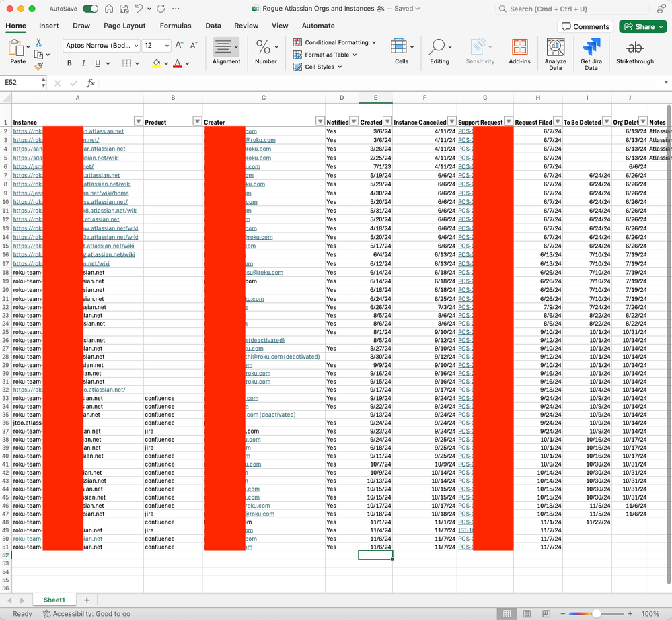Open the font name combo box
The image size is (672, 620).
coord(102,46)
